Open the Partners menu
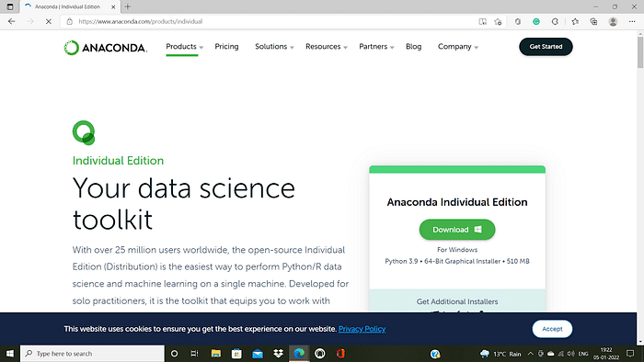 coord(373,46)
